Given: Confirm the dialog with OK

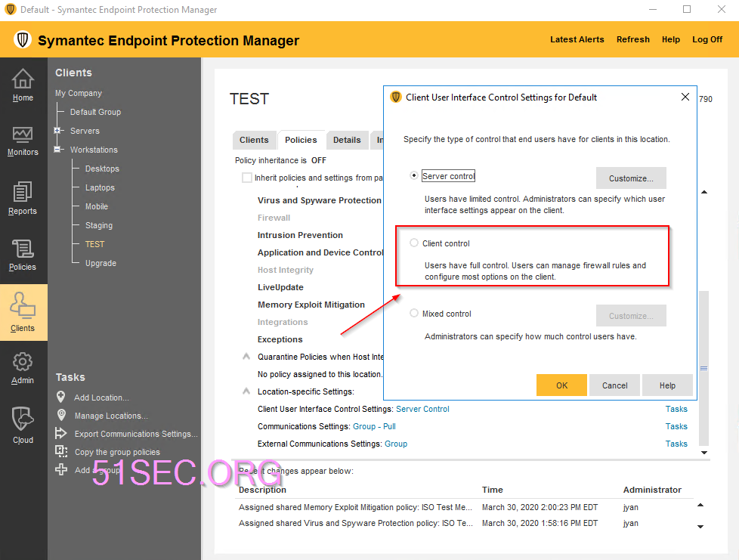Looking at the screenshot, I should [x=561, y=385].
